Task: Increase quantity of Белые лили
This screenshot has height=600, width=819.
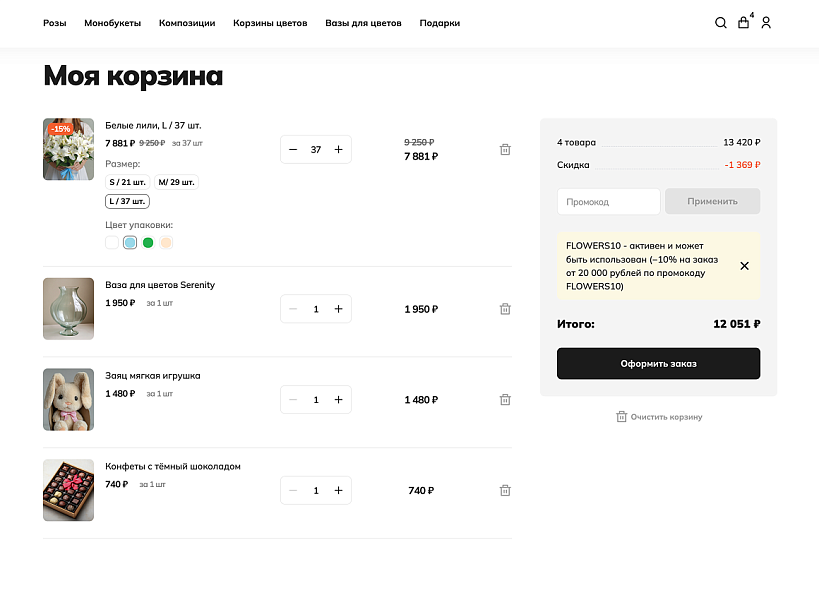Action: (x=339, y=149)
